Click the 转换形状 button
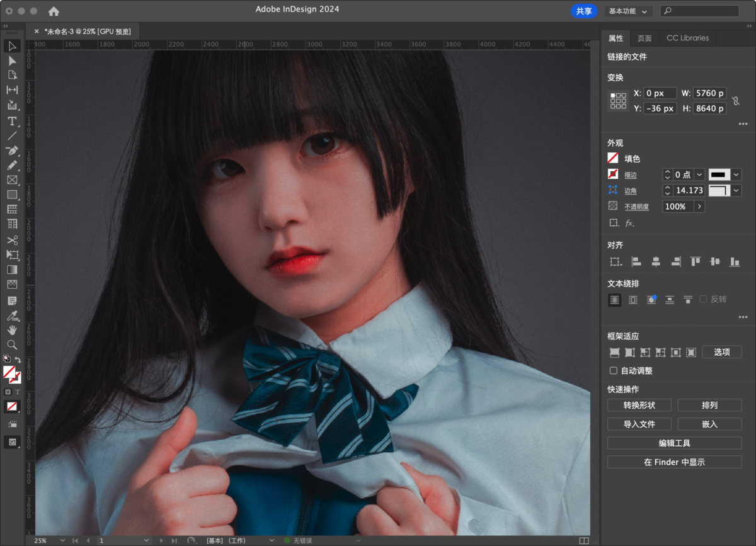This screenshot has width=756, height=546. pyautogui.click(x=639, y=405)
